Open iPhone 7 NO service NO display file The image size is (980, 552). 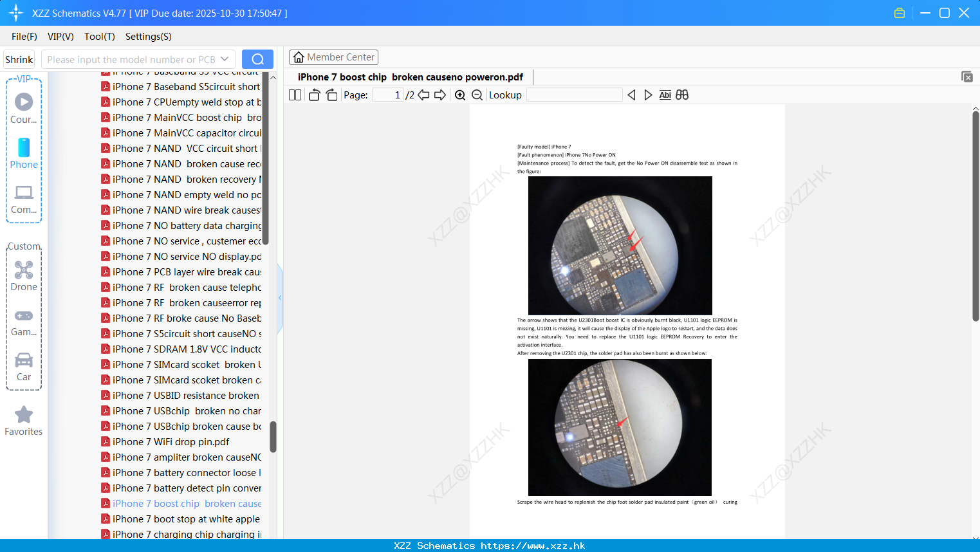[181, 257]
